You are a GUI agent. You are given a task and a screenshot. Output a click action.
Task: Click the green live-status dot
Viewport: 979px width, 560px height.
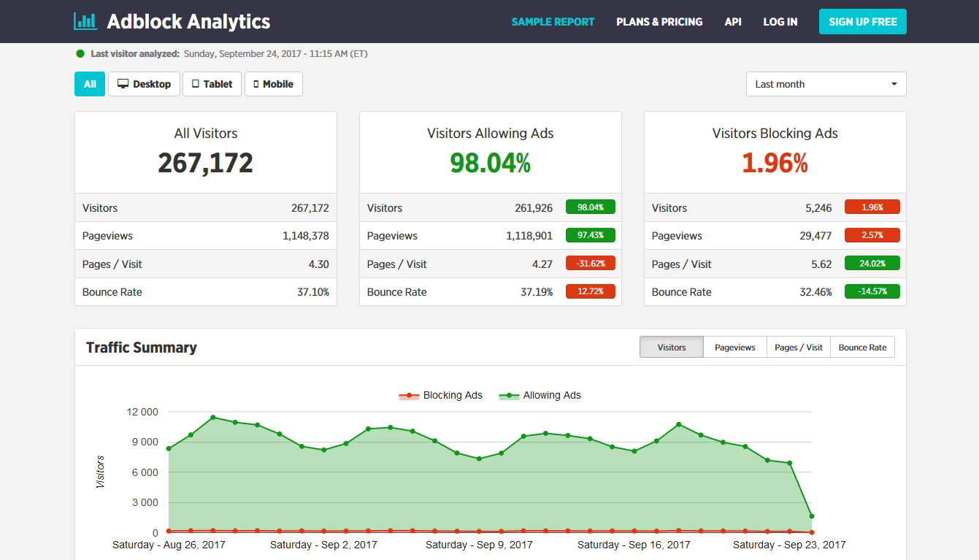tap(80, 53)
